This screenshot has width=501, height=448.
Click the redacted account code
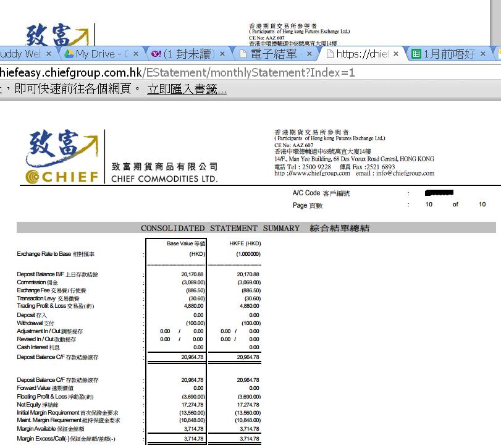[x=439, y=192]
